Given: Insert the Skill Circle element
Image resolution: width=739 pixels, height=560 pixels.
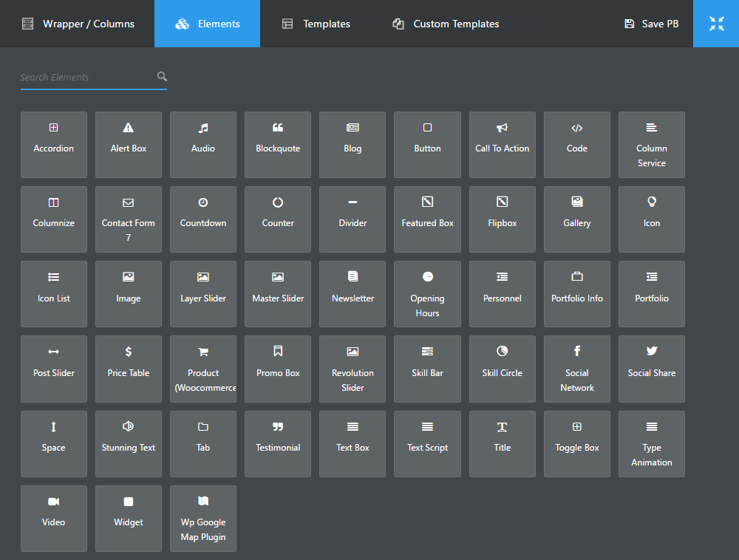Looking at the screenshot, I should (502, 369).
